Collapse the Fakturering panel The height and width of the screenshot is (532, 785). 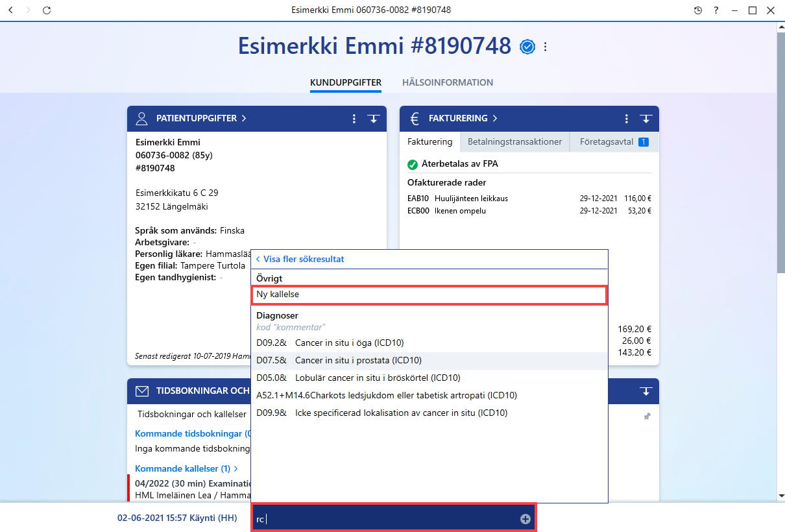pyautogui.click(x=646, y=119)
